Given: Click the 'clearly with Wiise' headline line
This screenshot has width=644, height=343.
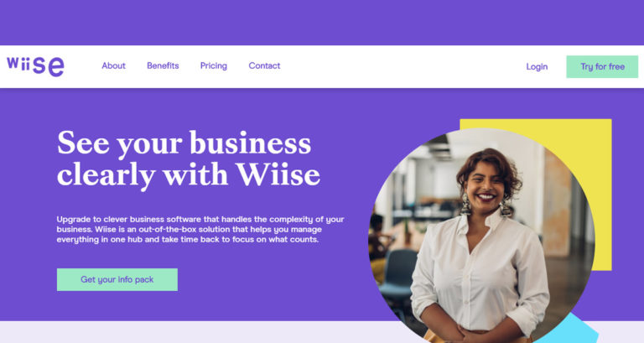Looking at the screenshot, I should (x=189, y=174).
